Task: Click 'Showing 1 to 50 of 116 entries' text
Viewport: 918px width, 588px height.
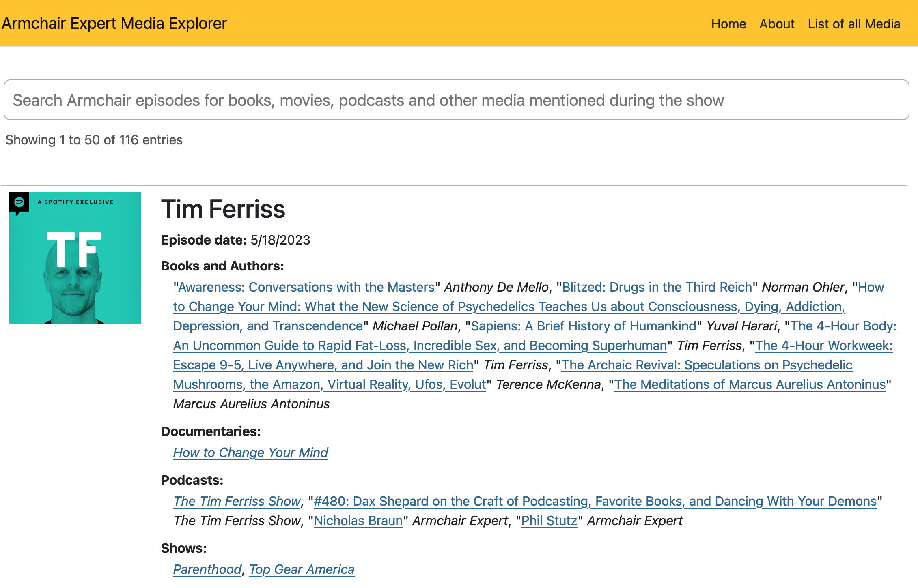Action: [94, 140]
